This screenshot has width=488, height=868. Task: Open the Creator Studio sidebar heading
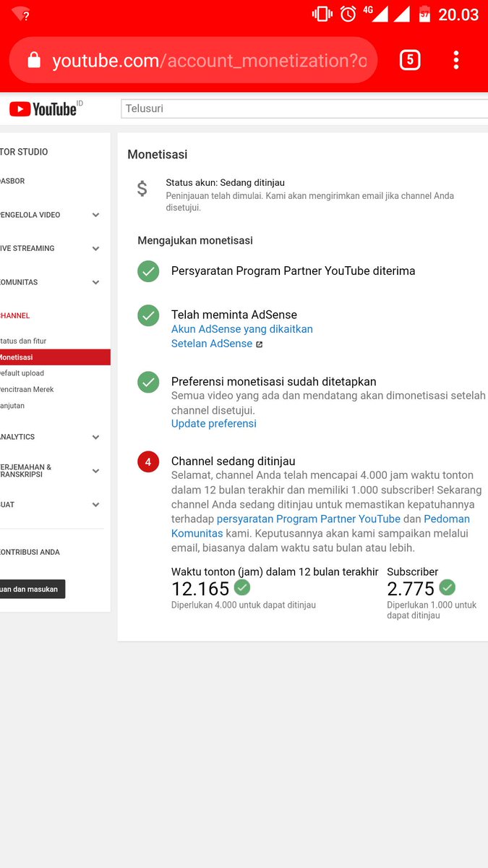pos(24,152)
